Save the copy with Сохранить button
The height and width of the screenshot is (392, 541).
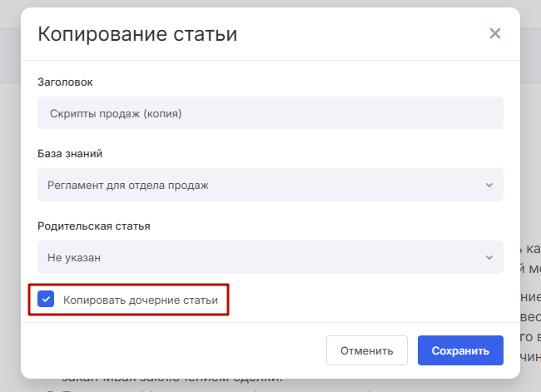460,350
